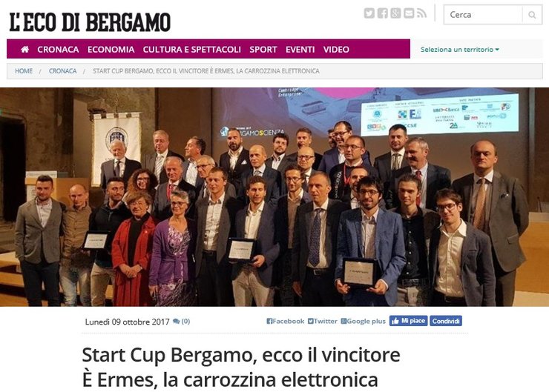Click the search magnifier icon

(x=532, y=15)
